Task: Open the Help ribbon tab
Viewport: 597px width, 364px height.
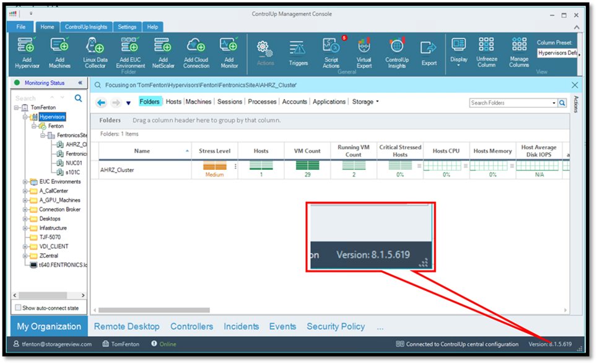Action: click(152, 27)
